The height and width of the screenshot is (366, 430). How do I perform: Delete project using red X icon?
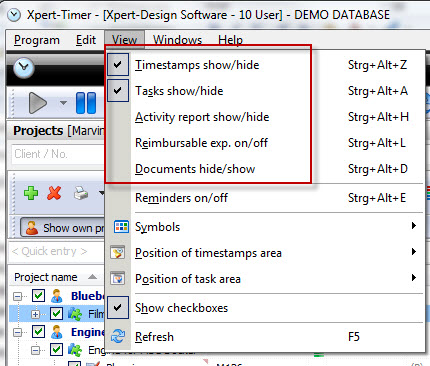coord(54,193)
